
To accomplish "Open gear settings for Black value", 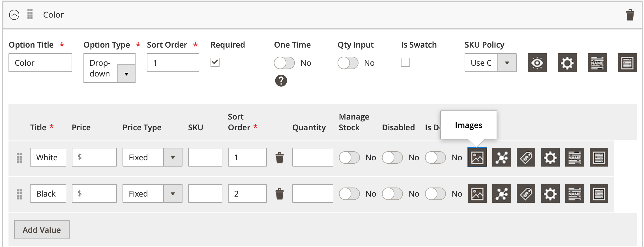I will (x=550, y=193).
